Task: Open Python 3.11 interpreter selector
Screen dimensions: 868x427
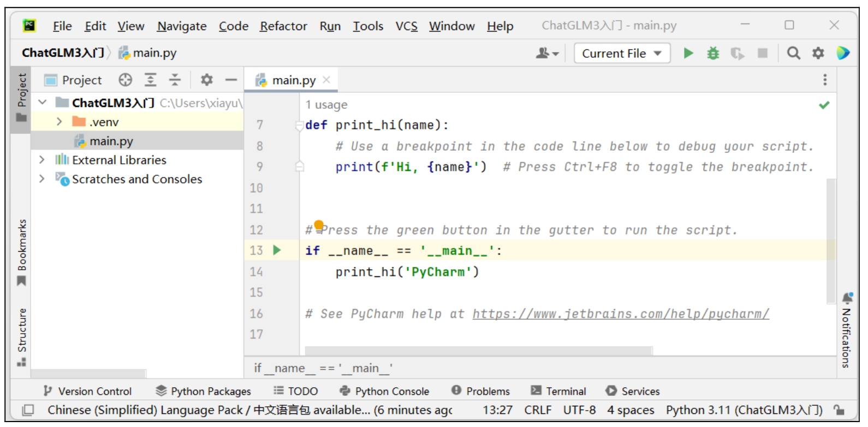Action: click(x=744, y=410)
